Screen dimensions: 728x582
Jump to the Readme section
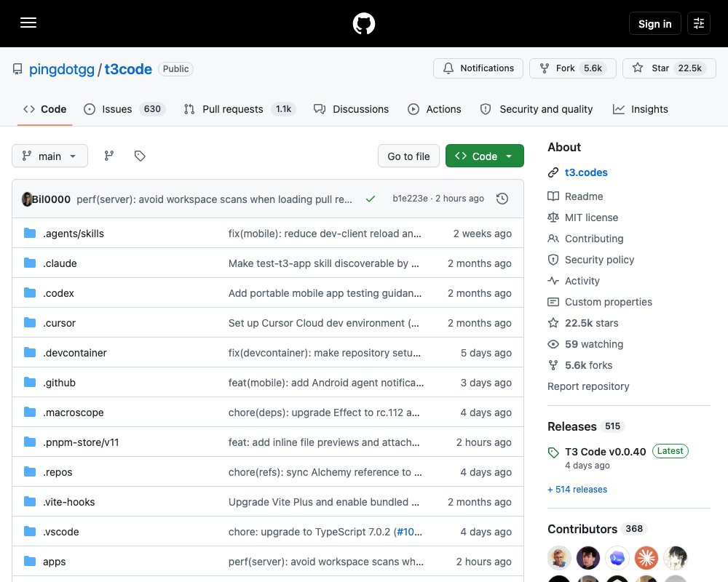[x=584, y=196]
